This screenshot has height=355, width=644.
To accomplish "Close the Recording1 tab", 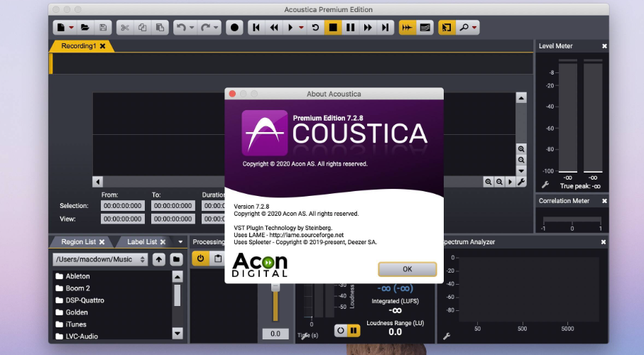I will [103, 46].
